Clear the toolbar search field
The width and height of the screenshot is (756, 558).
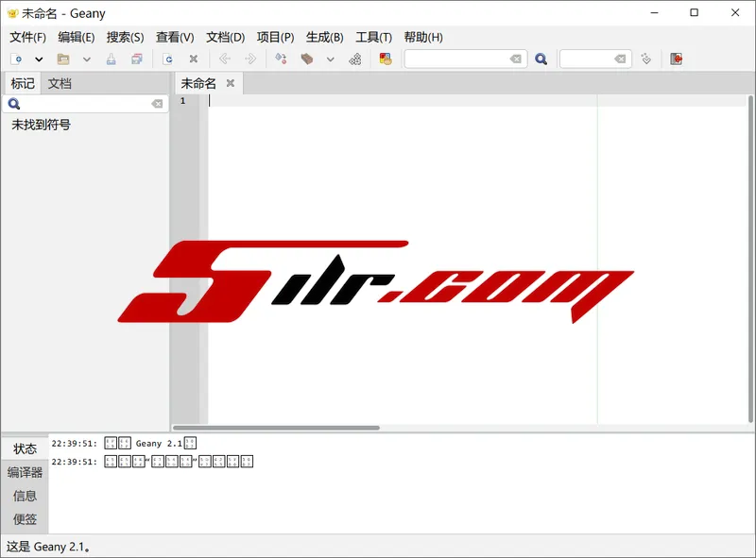coord(516,59)
